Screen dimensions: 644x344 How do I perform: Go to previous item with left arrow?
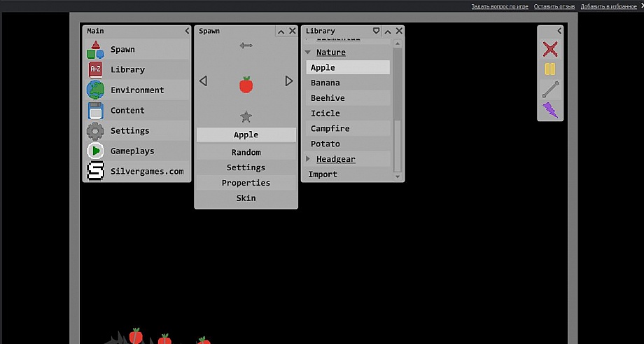pyautogui.click(x=203, y=81)
